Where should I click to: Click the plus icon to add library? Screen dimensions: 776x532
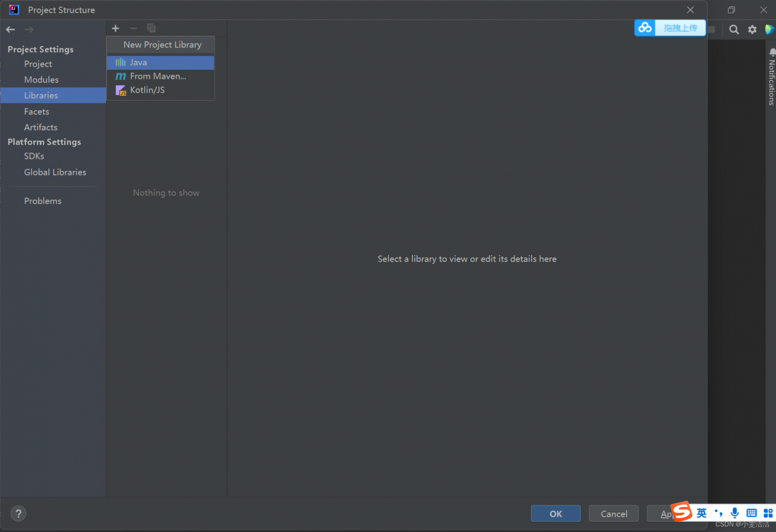pos(115,28)
